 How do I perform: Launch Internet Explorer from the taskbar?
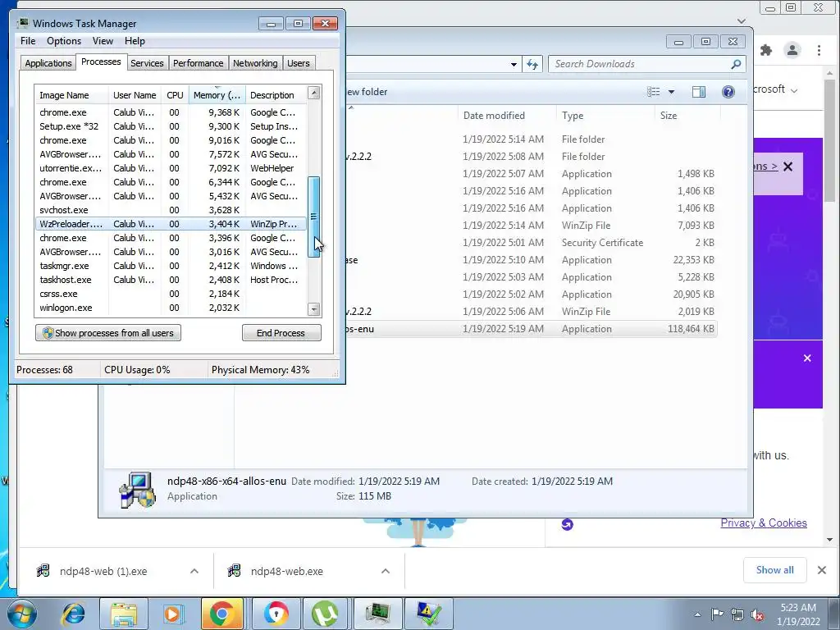coord(73,614)
